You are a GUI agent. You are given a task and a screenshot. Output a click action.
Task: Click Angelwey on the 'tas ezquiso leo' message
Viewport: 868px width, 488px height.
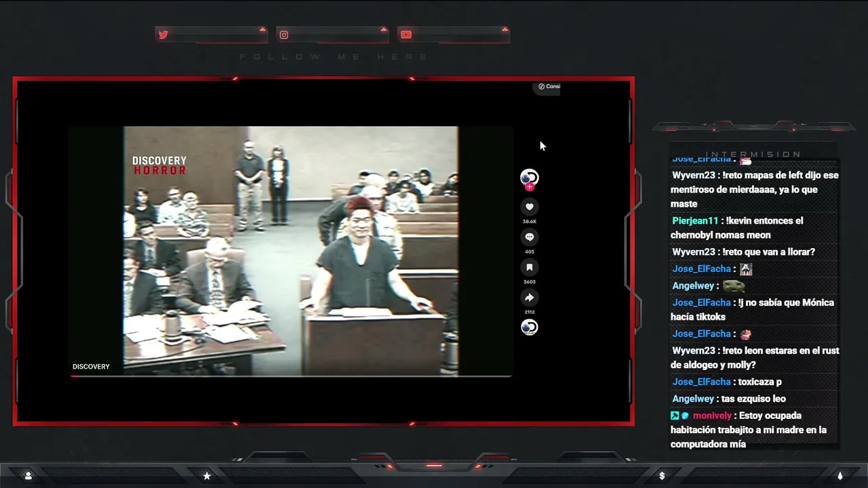pyautogui.click(x=693, y=399)
